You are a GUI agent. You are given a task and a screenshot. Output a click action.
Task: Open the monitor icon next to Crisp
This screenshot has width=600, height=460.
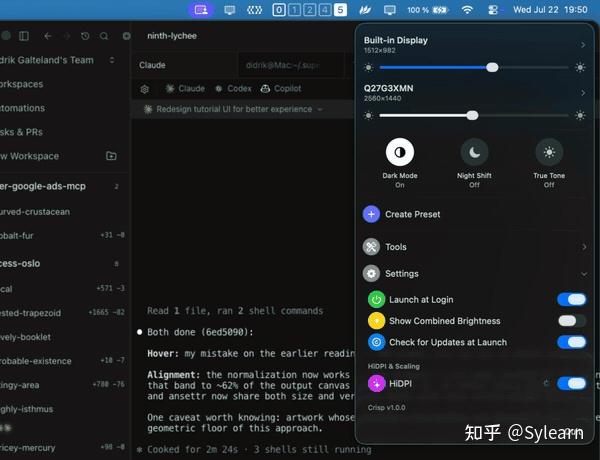[230, 10]
